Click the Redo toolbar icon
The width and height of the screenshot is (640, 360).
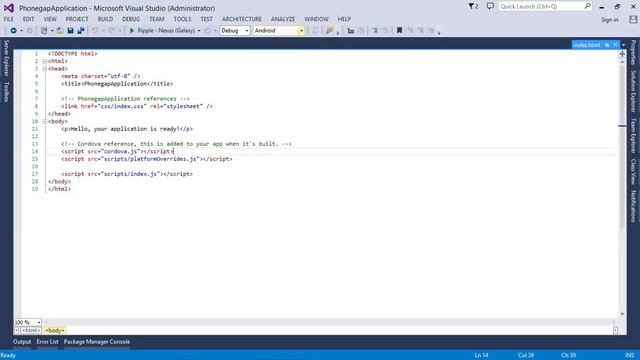click(x=111, y=31)
